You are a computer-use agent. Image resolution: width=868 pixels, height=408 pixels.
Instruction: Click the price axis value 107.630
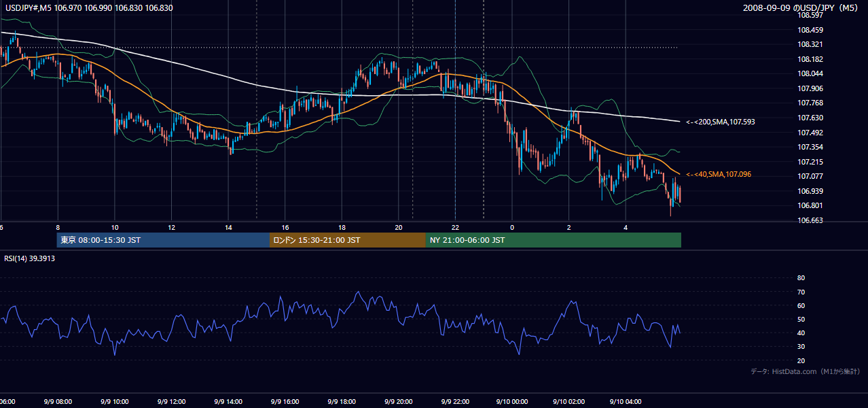(x=810, y=118)
